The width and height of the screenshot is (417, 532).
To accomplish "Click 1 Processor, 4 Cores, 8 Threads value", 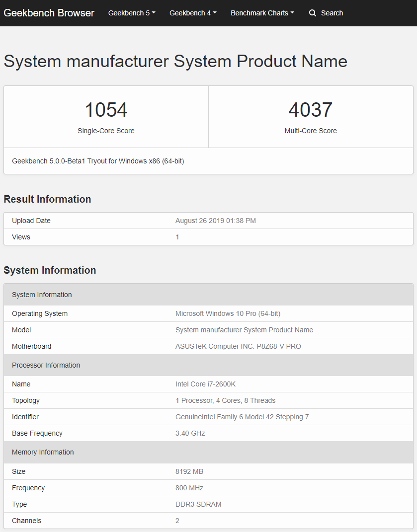I will [x=225, y=401].
